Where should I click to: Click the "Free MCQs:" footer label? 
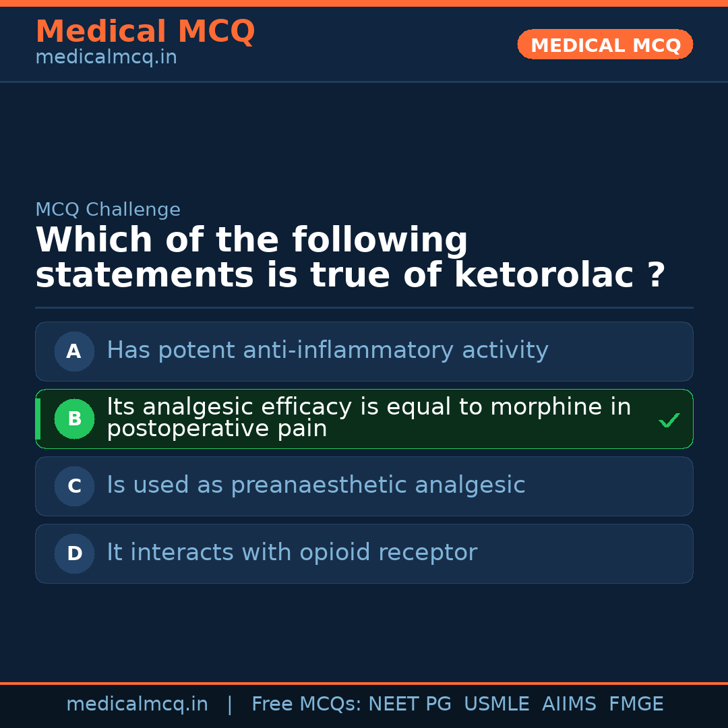pyautogui.click(x=306, y=704)
